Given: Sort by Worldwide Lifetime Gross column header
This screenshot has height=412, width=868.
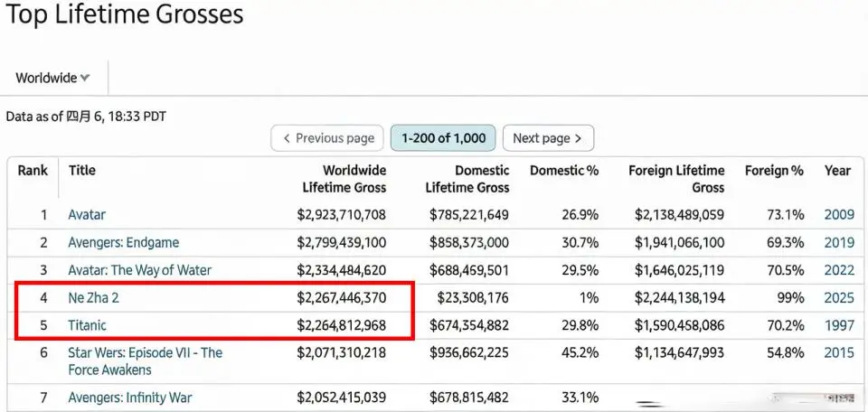Looking at the screenshot, I should pyautogui.click(x=344, y=179).
